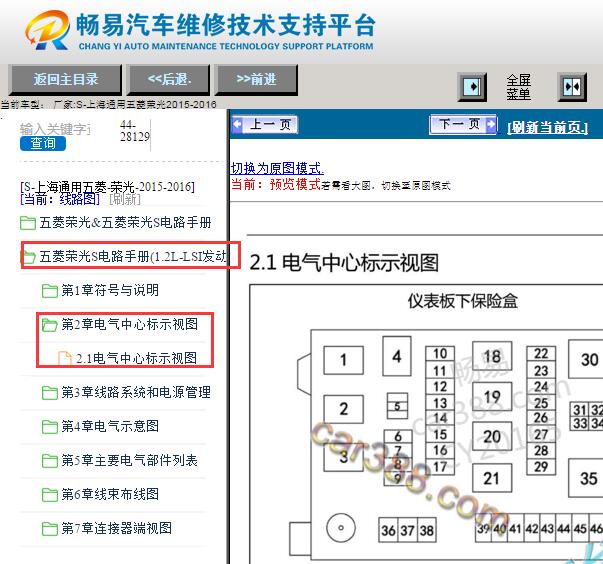The image size is (603, 564).
Task: Switch view via 切换为原图模式 link
Action: (277, 168)
